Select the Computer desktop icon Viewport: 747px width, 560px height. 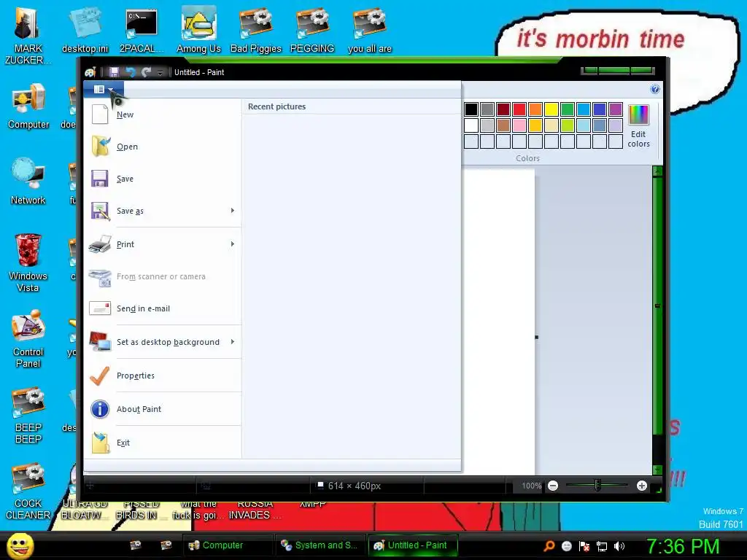click(x=28, y=106)
